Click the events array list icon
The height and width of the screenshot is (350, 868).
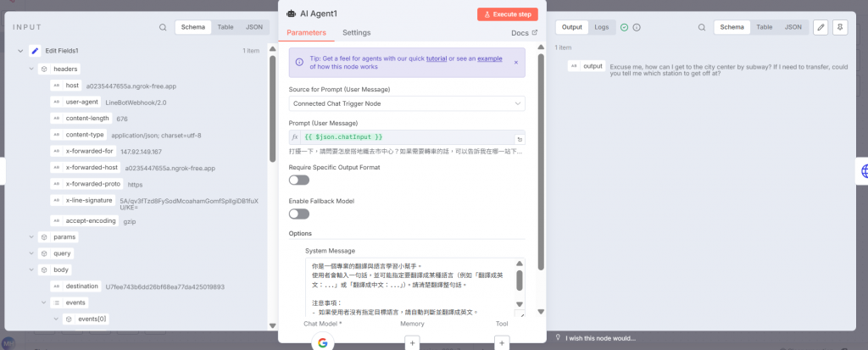tap(57, 303)
